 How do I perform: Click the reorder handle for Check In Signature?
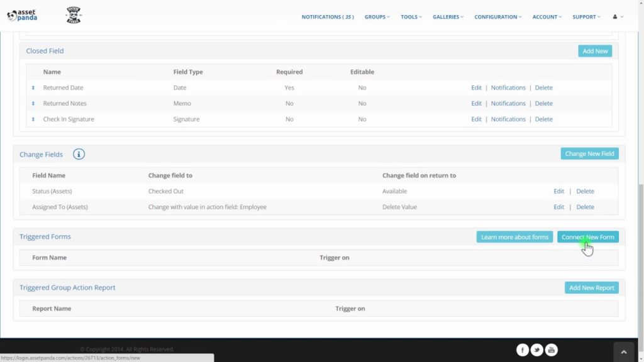33,119
